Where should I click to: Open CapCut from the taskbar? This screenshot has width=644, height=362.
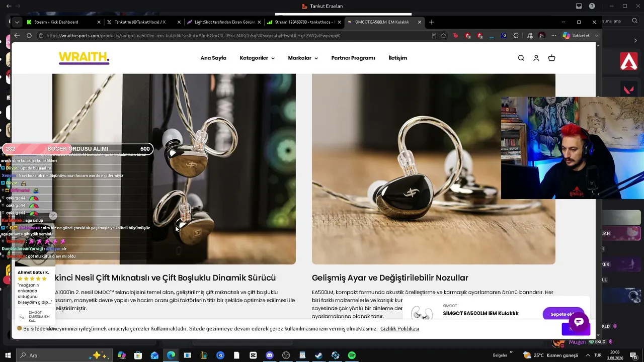click(253, 355)
